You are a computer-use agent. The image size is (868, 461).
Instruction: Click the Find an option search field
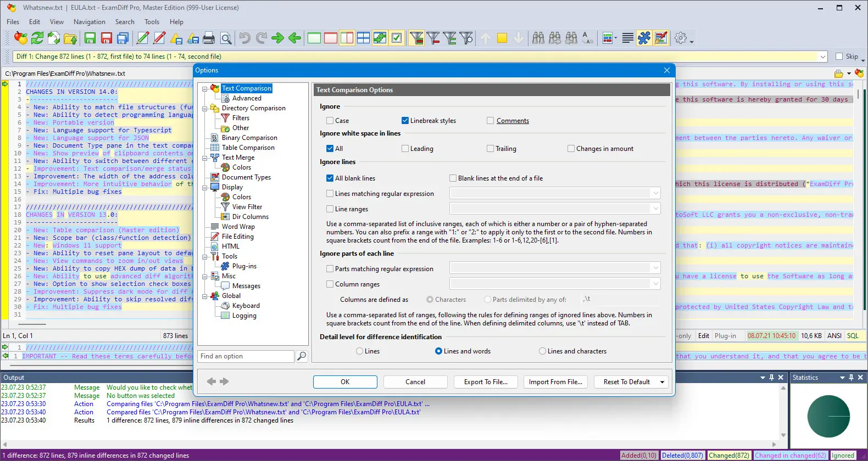pyautogui.click(x=246, y=356)
